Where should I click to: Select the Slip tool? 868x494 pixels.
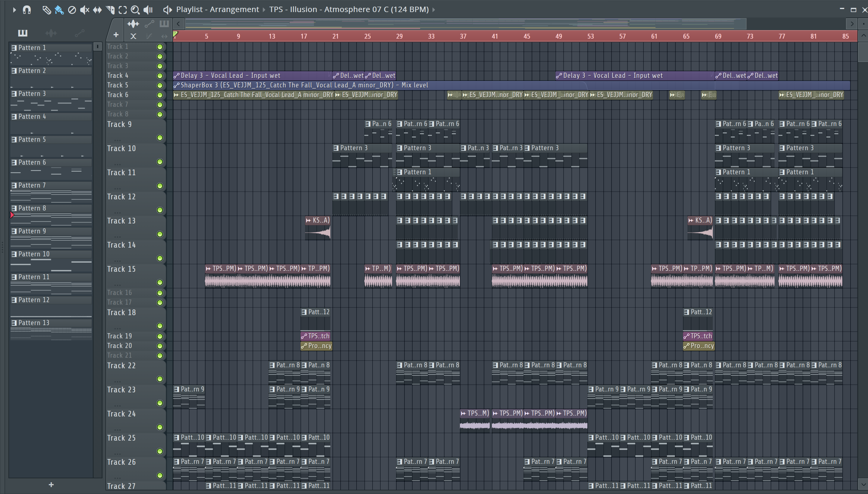click(97, 10)
